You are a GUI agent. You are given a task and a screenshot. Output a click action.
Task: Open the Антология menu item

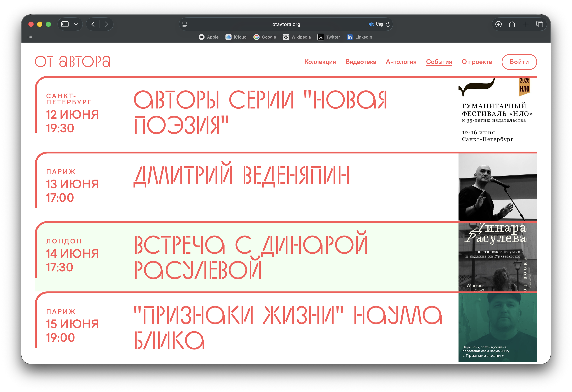(x=401, y=62)
